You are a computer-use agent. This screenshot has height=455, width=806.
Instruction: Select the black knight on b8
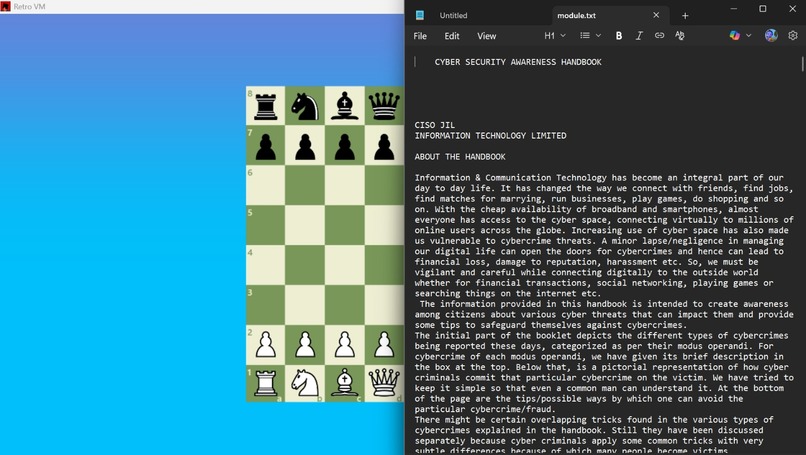(305, 106)
